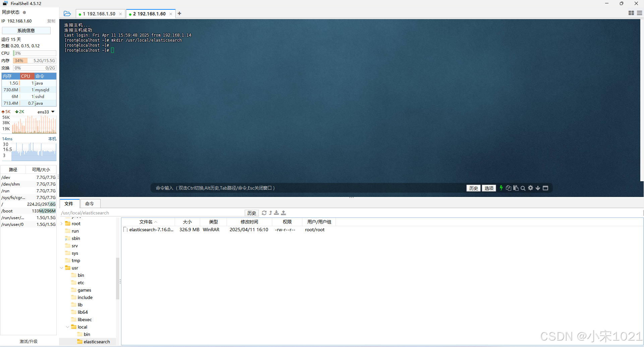The image size is (644, 347).
Task: Click the 系统信息 system info button
Action: pos(26,31)
